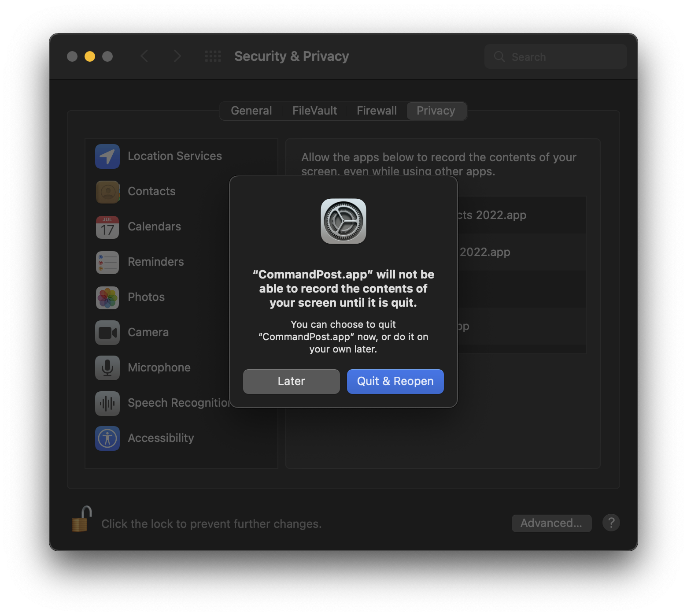Focus the Search input field
This screenshot has height=616, width=687.
[x=556, y=57]
